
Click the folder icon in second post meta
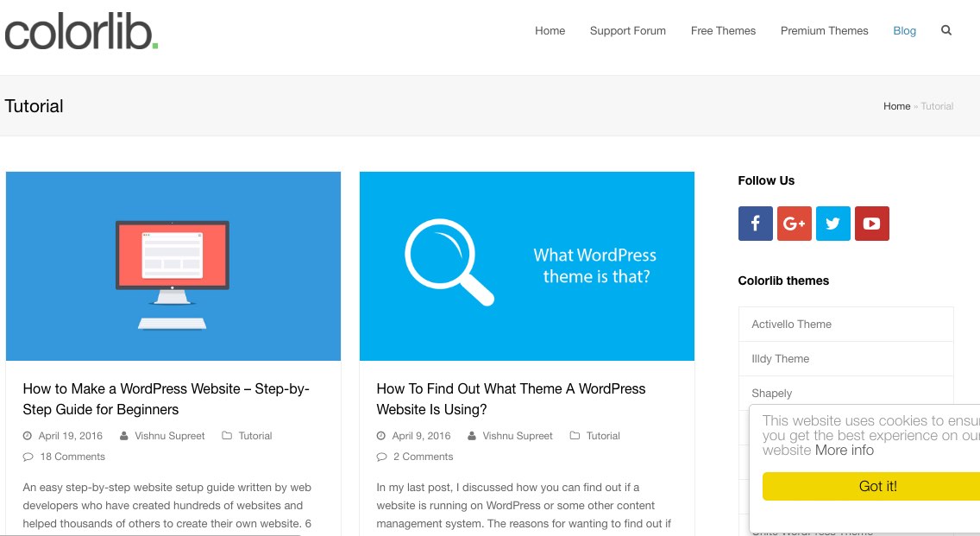coord(575,435)
